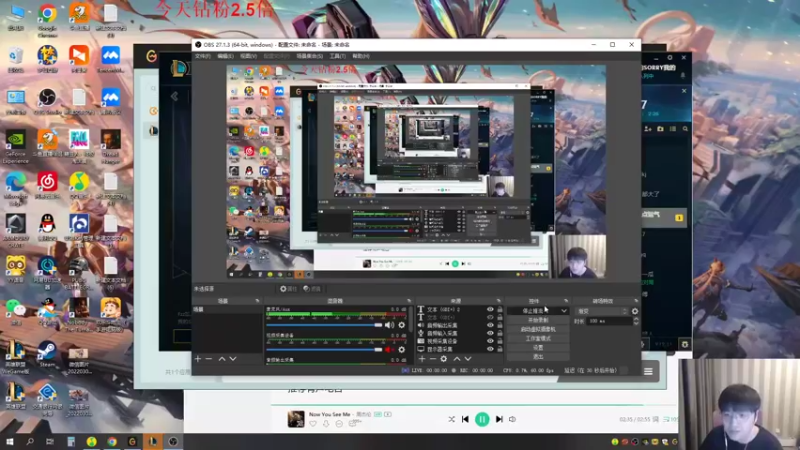This screenshot has width=800, height=450.
Task: Remove scene using the Scenes minus button
Action: (209, 359)
